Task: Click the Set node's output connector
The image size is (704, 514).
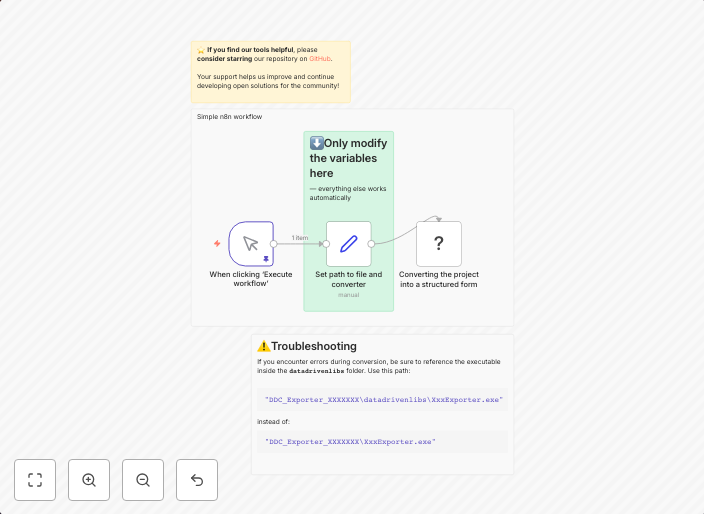Action: click(371, 243)
